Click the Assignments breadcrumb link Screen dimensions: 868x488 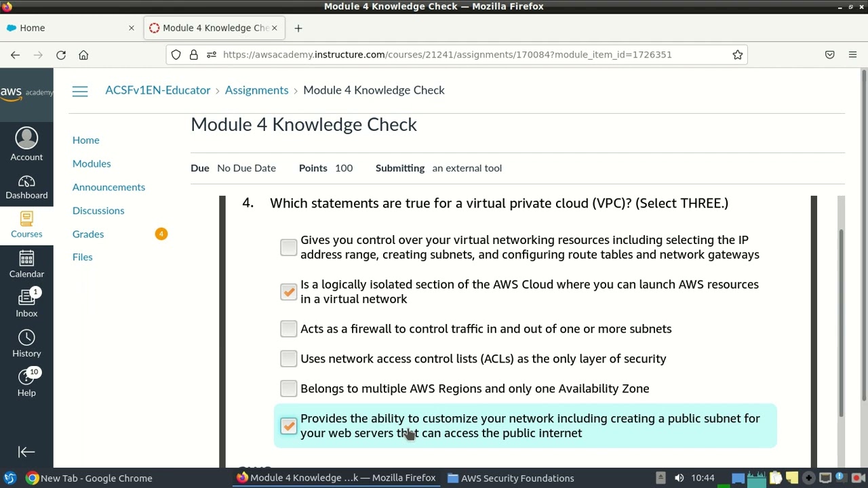click(256, 90)
